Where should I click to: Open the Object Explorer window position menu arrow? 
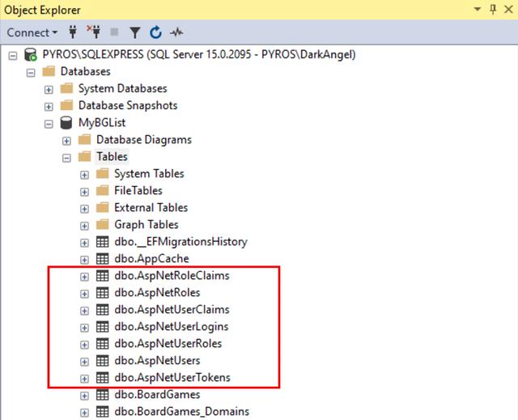477,9
